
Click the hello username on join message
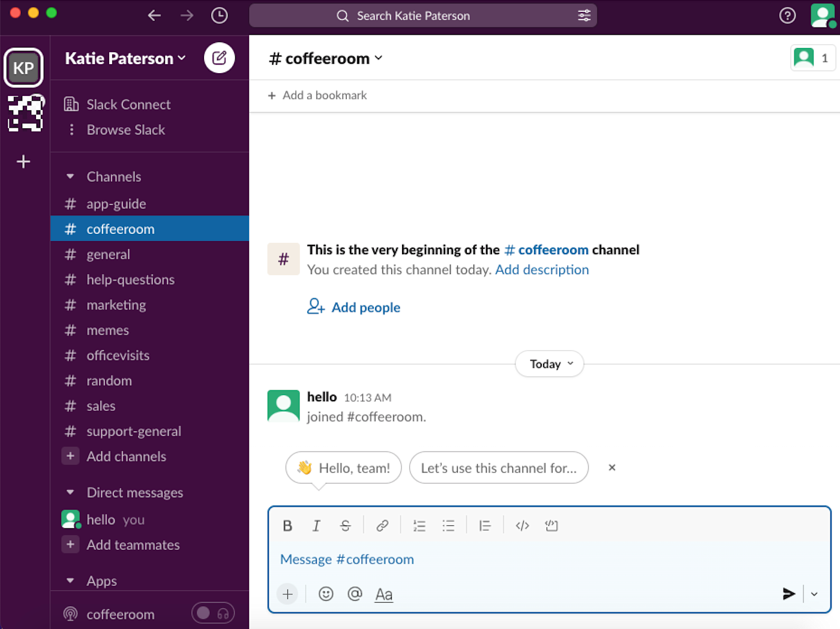[322, 397]
